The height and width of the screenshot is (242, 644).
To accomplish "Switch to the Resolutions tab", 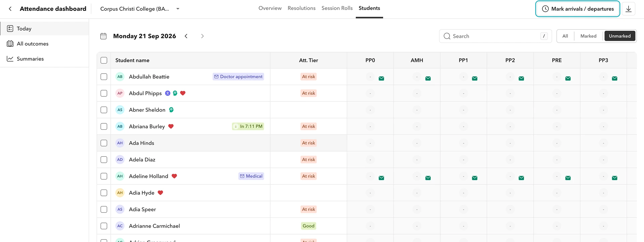I will pyautogui.click(x=302, y=8).
